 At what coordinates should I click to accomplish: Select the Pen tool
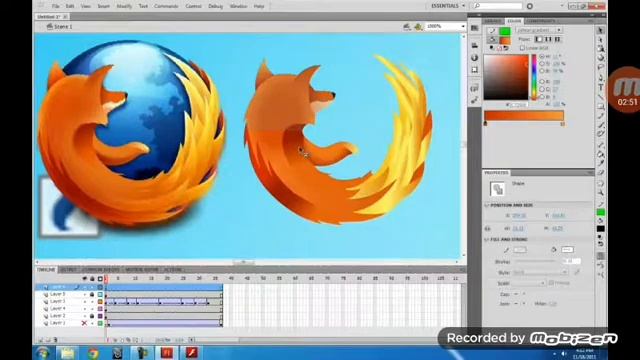600,78
